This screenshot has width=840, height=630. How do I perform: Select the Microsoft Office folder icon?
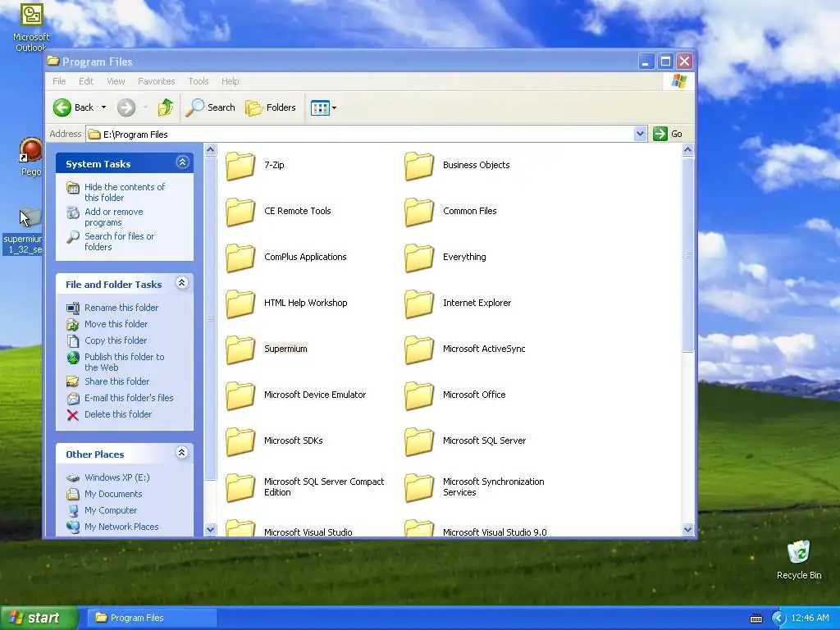(419, 396)
